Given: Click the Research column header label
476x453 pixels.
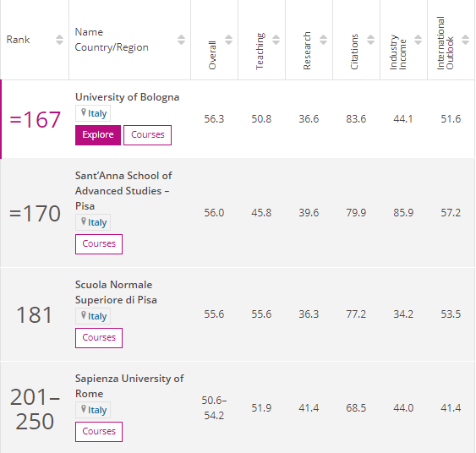Looking at the screenshot, I should (x=307, y=51).
